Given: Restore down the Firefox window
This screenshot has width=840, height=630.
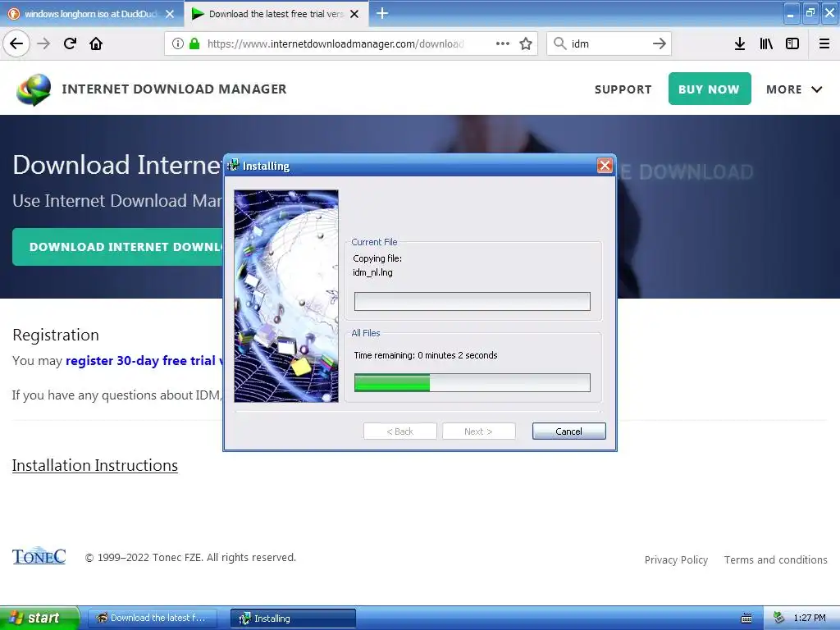Looking at the screenshot, I should point(810,13).
